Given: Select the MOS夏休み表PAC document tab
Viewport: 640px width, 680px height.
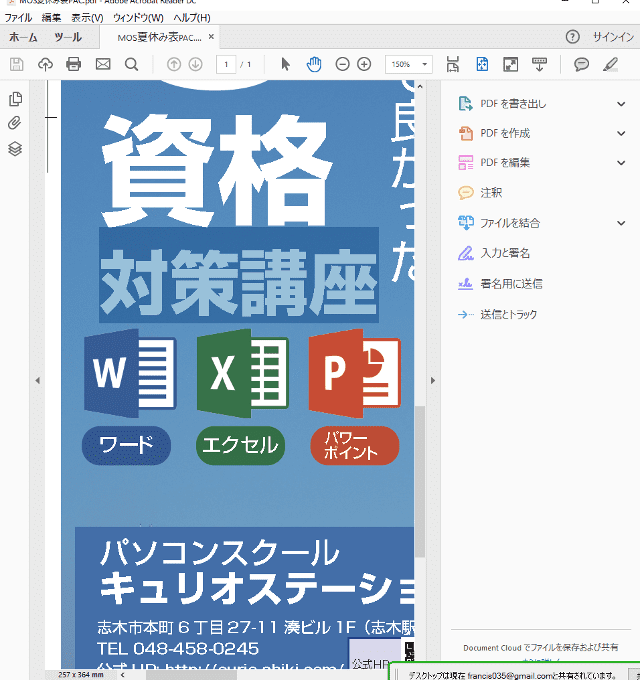Looking at the screenshot, I should tap(159, 37).
